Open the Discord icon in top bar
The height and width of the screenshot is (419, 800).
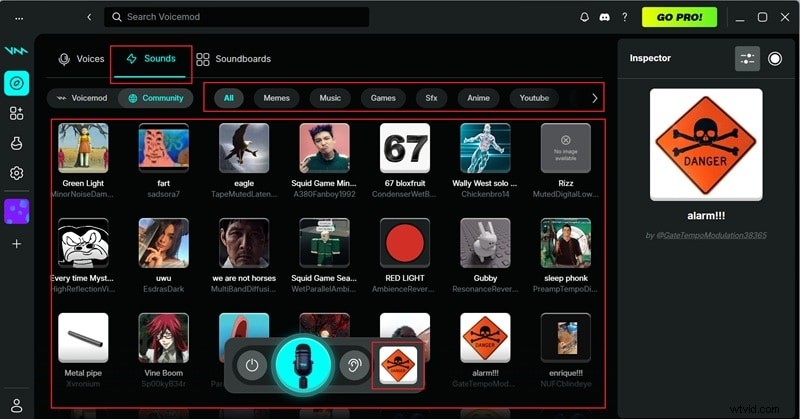click(x=604, y=17)
